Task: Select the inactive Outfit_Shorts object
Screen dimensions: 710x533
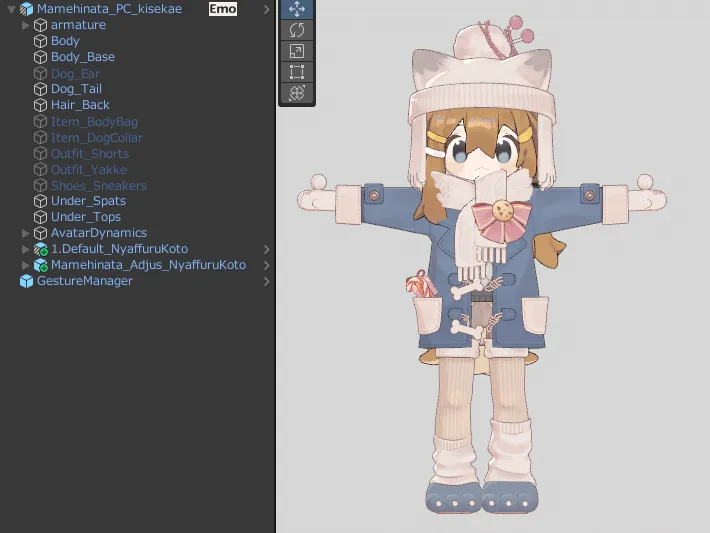Action: [x=89, y=153]
